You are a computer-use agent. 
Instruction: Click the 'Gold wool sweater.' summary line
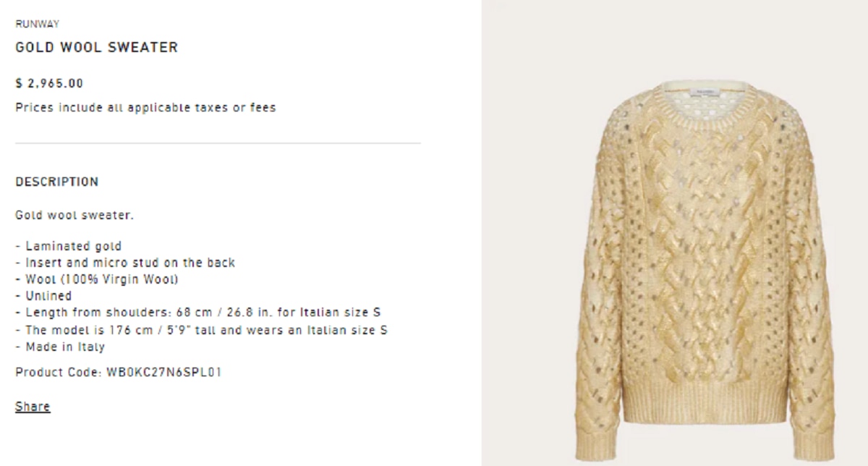pyautogui.click(x=75, y=215)
